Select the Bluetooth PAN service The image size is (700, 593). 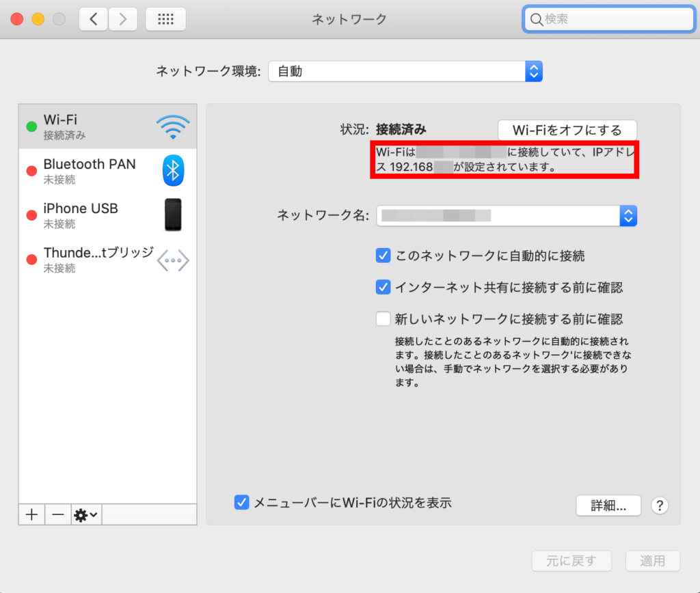click(107, 171)
